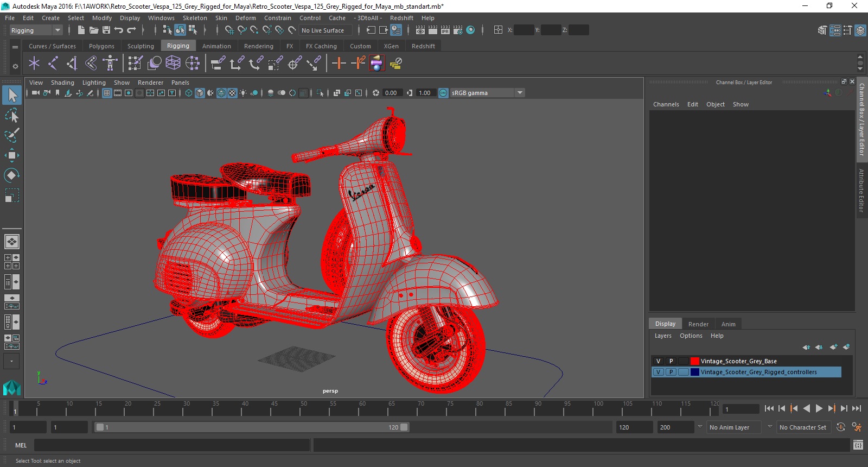Activate the Rotate tool in toolbox

click(12, 175)
